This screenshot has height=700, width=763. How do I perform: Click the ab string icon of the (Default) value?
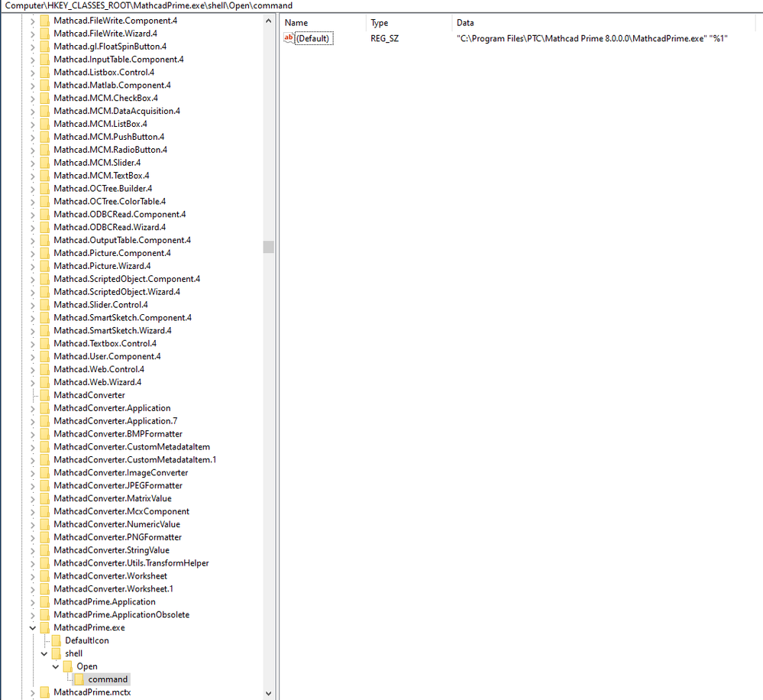tap(289, 38)
